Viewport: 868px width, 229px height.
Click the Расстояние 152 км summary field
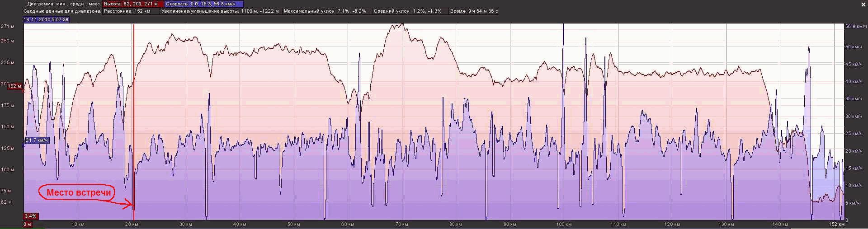pyautogui.click(x=131, y=11)
